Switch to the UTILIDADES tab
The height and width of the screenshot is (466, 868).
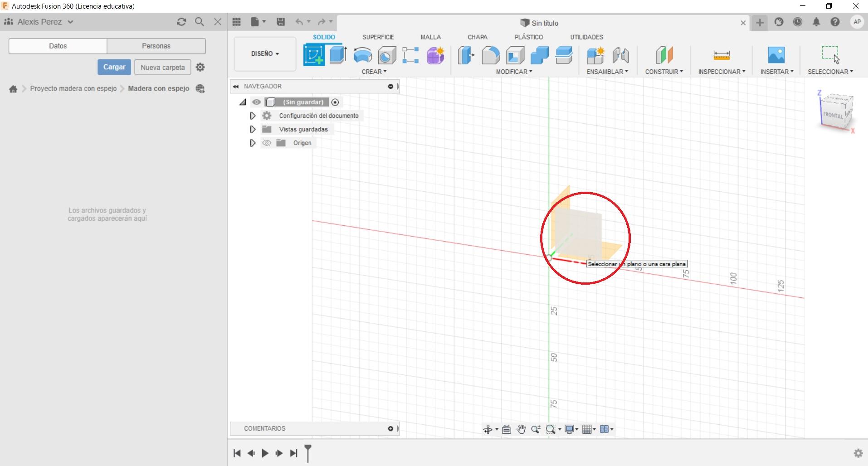point(586,37)
